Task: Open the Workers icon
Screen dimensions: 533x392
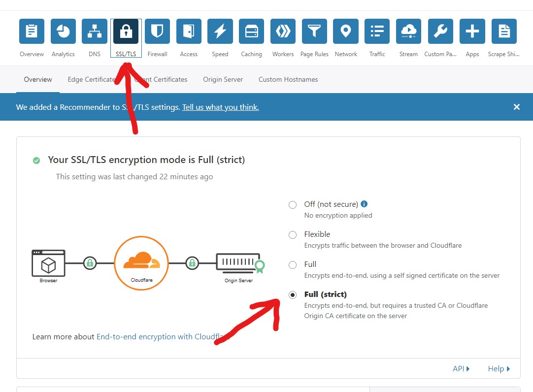Action: click(283, 31)
